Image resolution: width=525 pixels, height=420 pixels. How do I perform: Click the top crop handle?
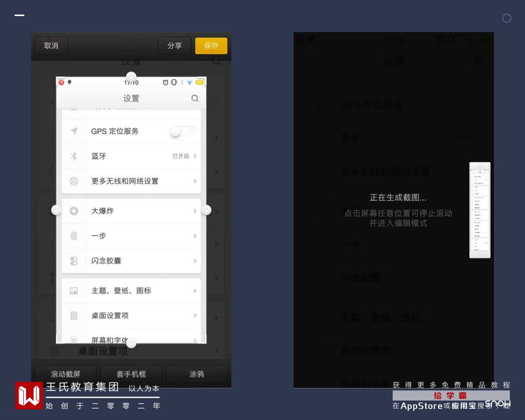pos(131,77)
